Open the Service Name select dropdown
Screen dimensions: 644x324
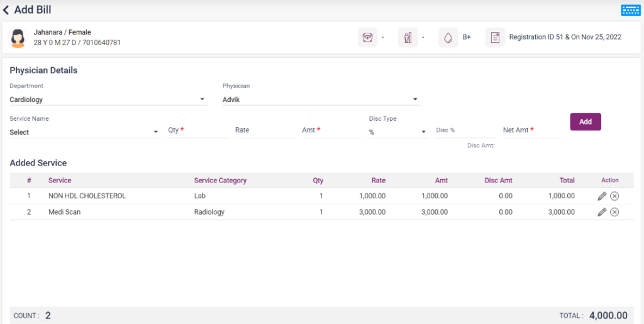pos(156,132)
